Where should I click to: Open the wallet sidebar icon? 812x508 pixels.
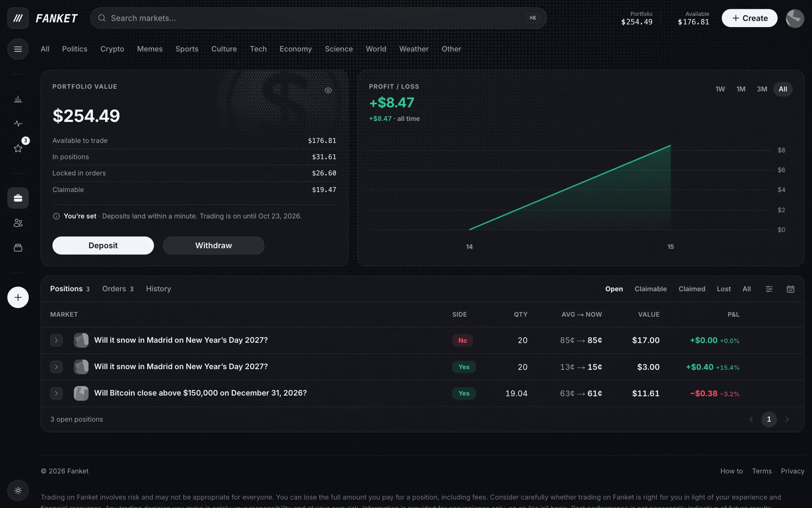pos(18,248)
